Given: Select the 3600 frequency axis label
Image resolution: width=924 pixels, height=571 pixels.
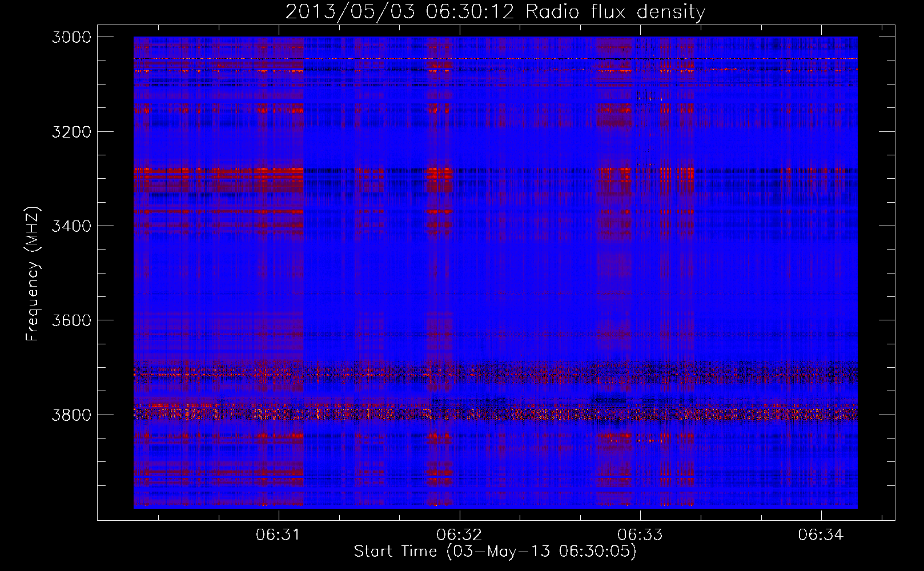Looking at the screenshot, I should [x=71, y=320].
